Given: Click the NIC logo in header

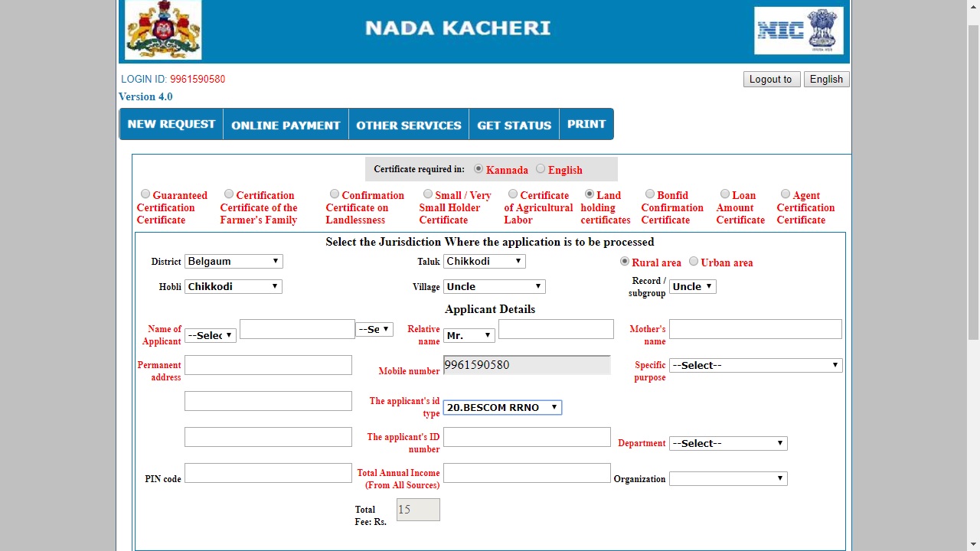Looking at the screenshot, I should pos(799,31).
